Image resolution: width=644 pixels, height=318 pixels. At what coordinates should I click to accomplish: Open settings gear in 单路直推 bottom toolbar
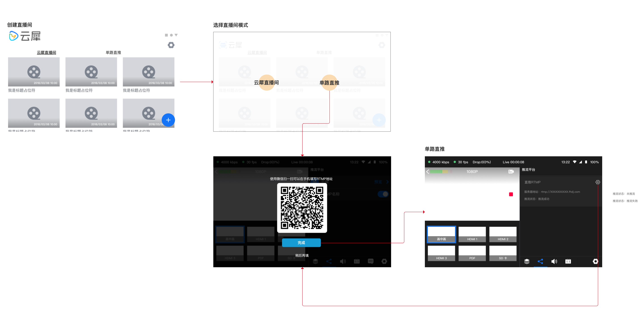(595, 261)
